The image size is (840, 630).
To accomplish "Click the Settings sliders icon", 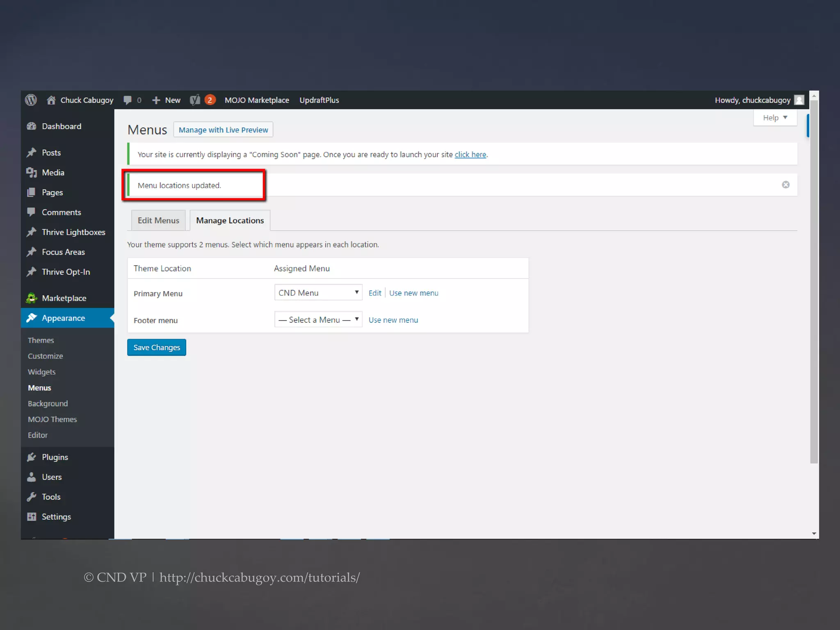I will 32,517.
